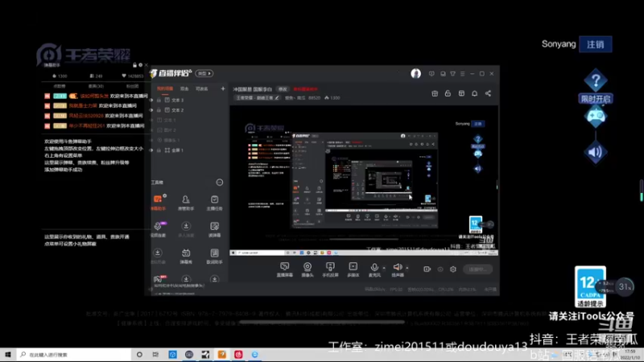Add 多媒体 media source
The image size is (644, 362).
(353, 269)
